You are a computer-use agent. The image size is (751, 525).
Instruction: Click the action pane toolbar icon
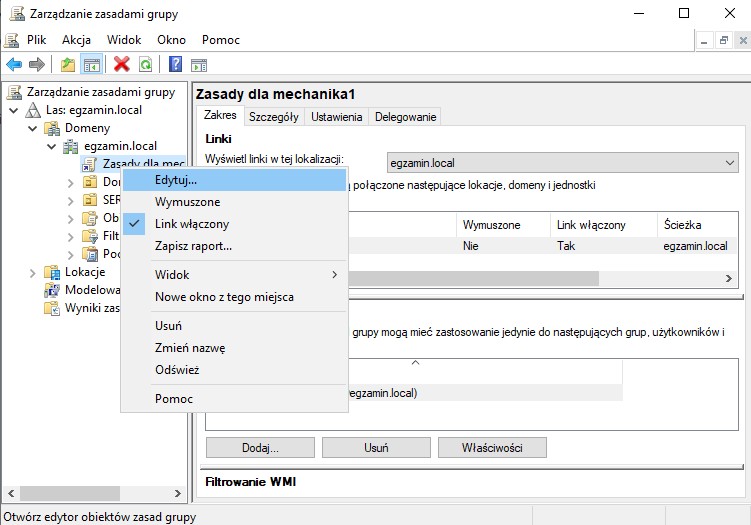point(199,65)
